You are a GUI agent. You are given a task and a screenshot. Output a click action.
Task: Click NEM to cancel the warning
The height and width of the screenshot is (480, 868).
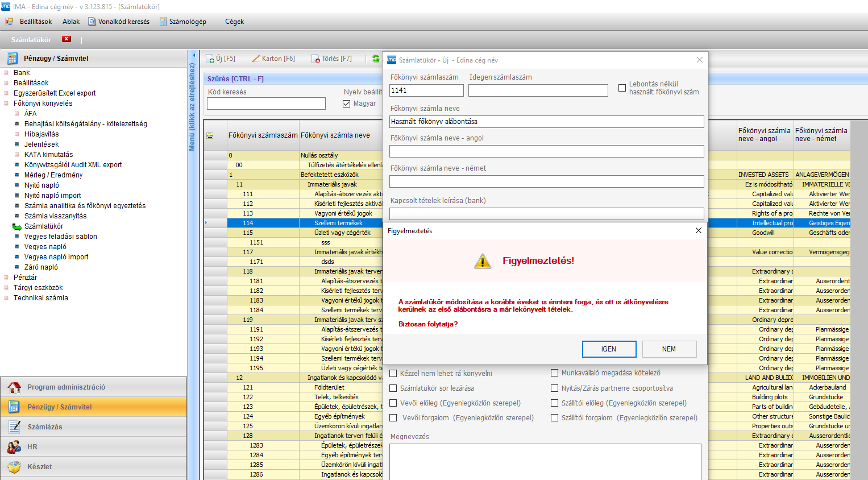pos(669,349)
